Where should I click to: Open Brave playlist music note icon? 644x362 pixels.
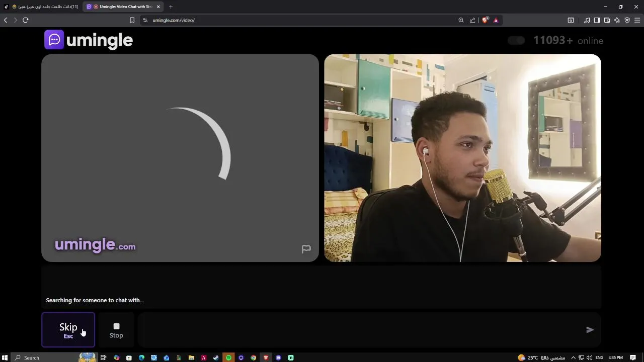pos(587,20)
